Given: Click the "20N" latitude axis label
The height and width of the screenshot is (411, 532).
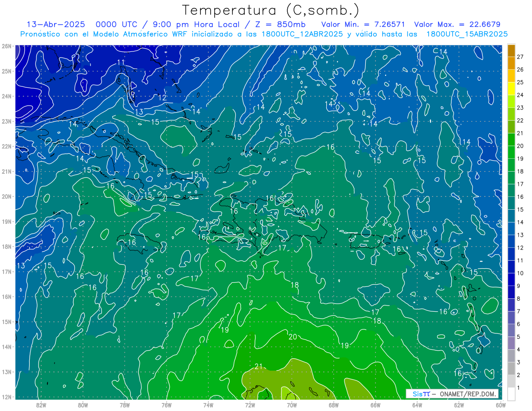Looking at the screenshot, I should (7, 196).
